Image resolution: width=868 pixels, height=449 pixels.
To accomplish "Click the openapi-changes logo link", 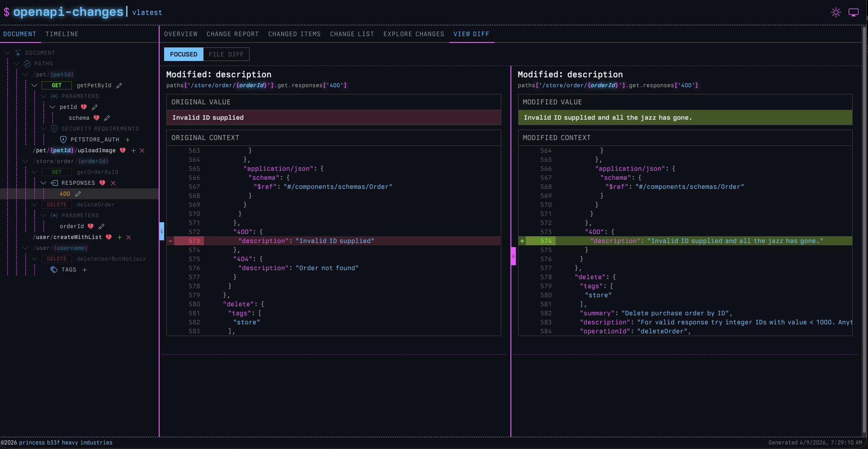I will pyautogui.click(x=68, y=12).
